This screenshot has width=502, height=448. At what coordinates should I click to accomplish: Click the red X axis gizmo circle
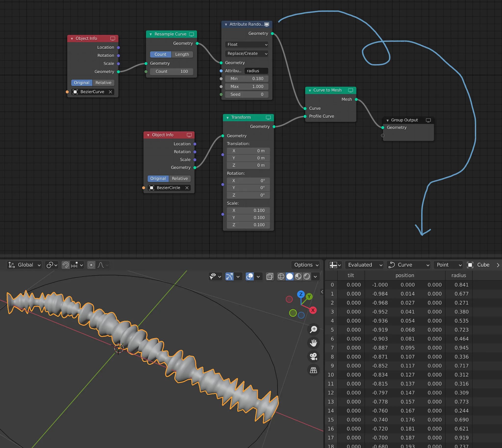[313, 310]
